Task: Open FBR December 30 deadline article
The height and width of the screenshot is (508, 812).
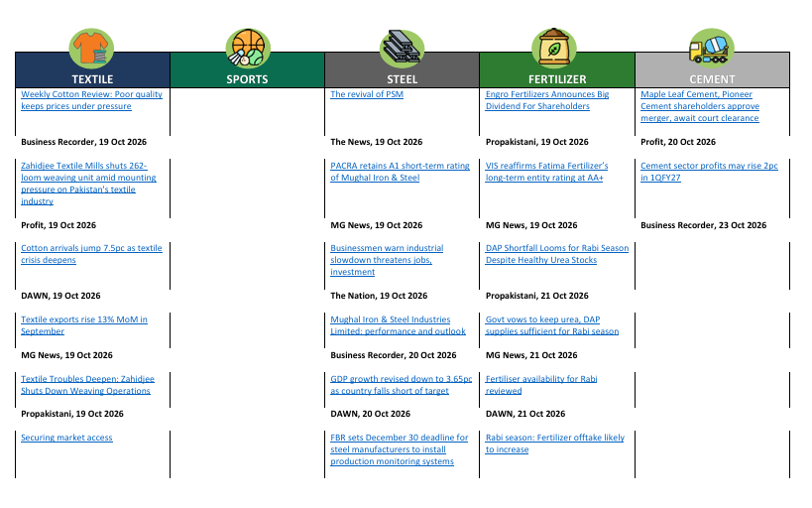Action: 400,449
